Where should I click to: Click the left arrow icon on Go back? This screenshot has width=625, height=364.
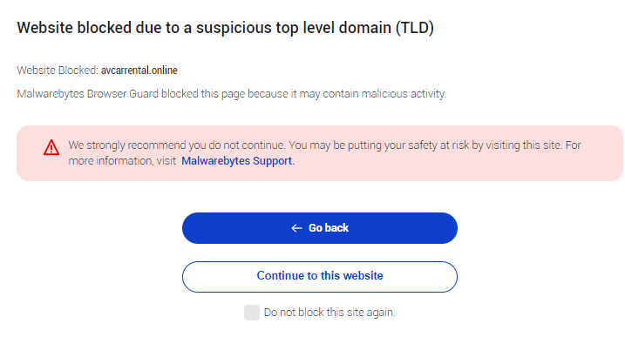pos(296,228)
